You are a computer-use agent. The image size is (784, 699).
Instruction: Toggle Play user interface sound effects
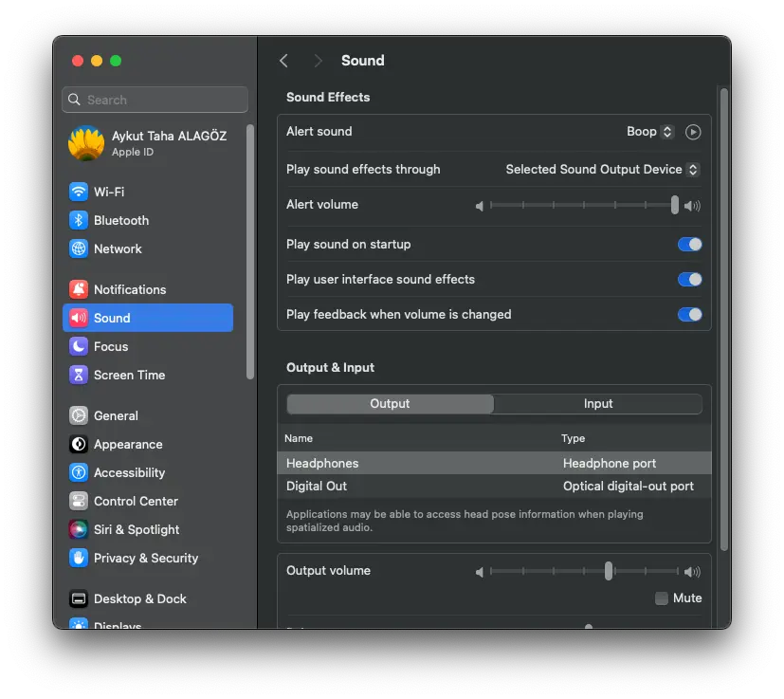689,279
